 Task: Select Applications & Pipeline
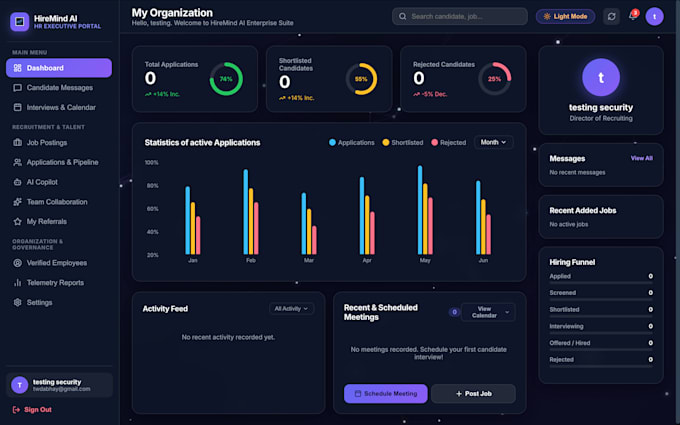[59, 162]
